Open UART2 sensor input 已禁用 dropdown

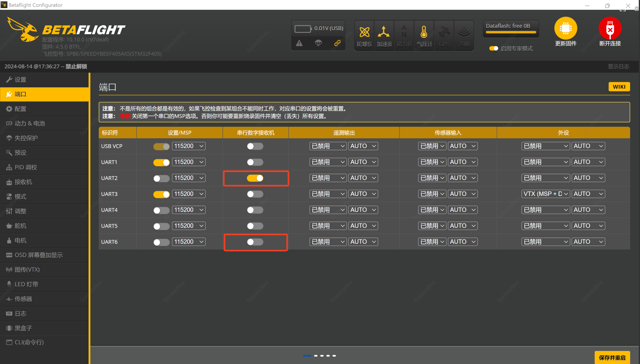(432, 178)
